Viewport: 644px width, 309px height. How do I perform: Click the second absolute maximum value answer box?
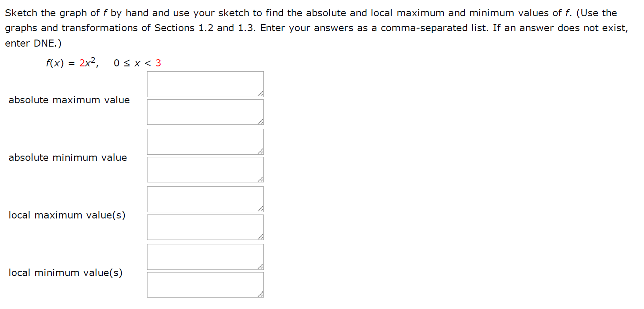tap(205, 111)
